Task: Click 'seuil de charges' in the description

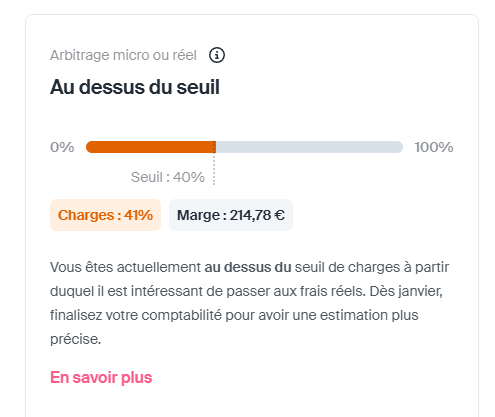Action: [347, 267]
